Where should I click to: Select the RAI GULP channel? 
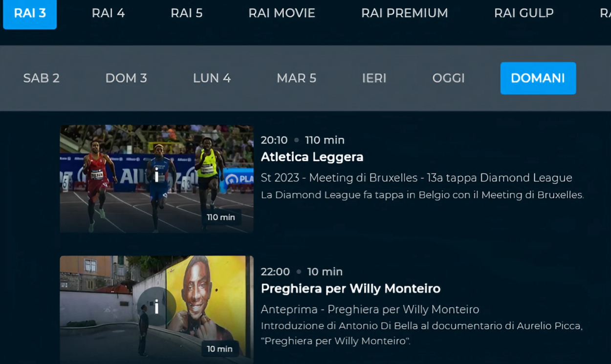(x=524, y=13)
